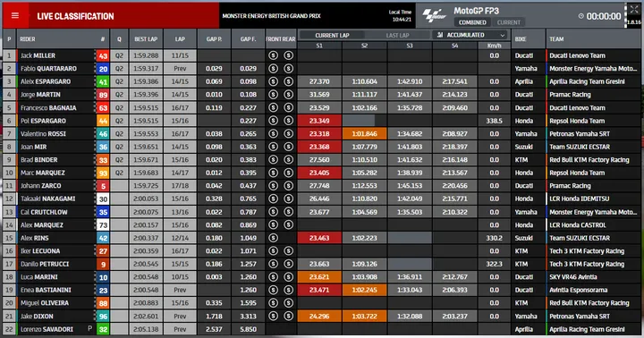Click the GAP P. column header
Image resolution: width=644 pixels, height=338 pixels.
click(x=214, y=39)
